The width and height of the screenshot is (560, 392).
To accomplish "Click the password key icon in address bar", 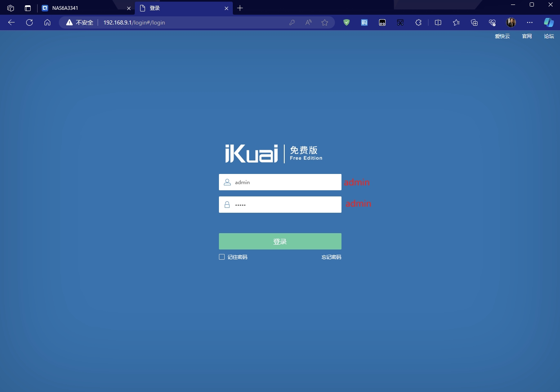I will (292, 22).
